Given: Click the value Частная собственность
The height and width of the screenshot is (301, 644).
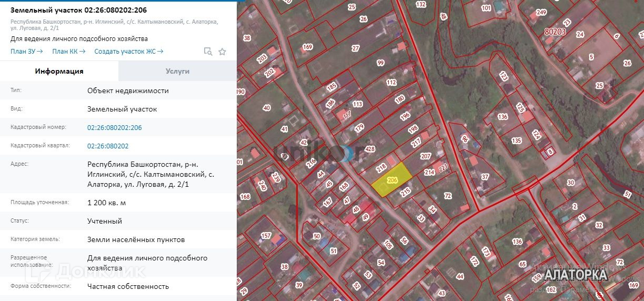Looking at the screenshot, I should tap(128, 286).
